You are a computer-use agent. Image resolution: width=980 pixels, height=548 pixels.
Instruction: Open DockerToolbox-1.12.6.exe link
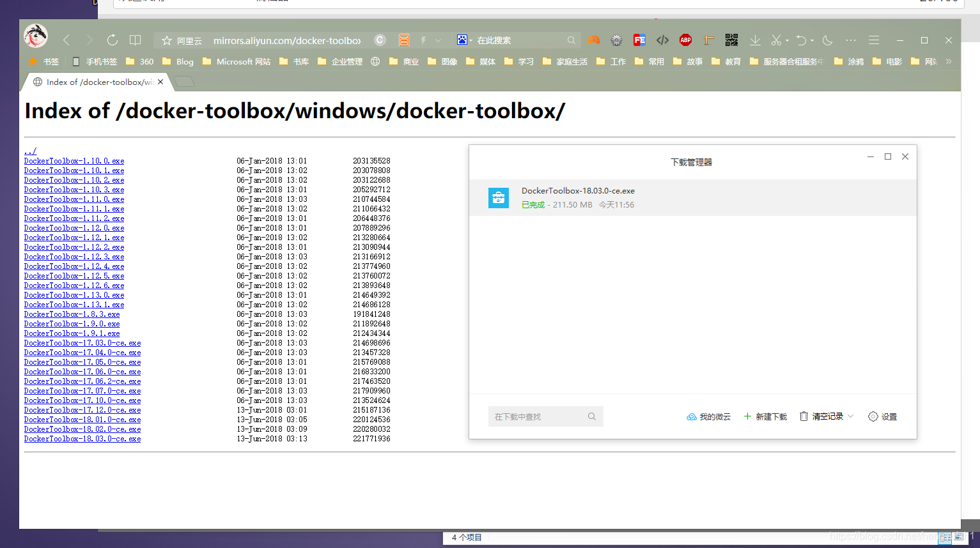pos(74,285)
